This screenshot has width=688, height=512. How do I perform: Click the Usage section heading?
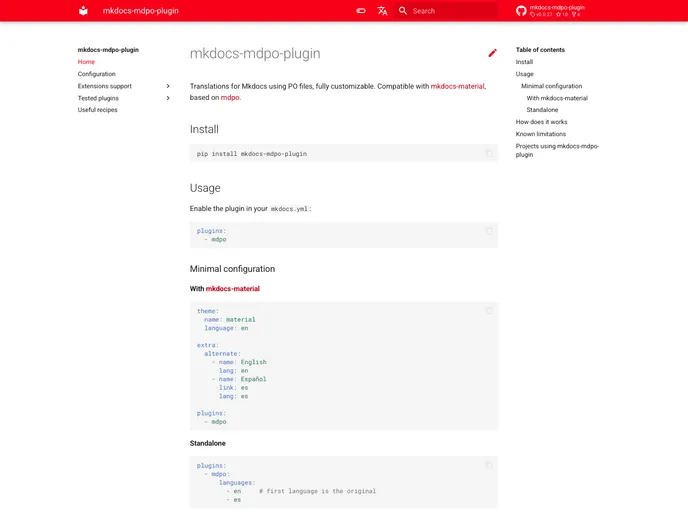point(205,188)
